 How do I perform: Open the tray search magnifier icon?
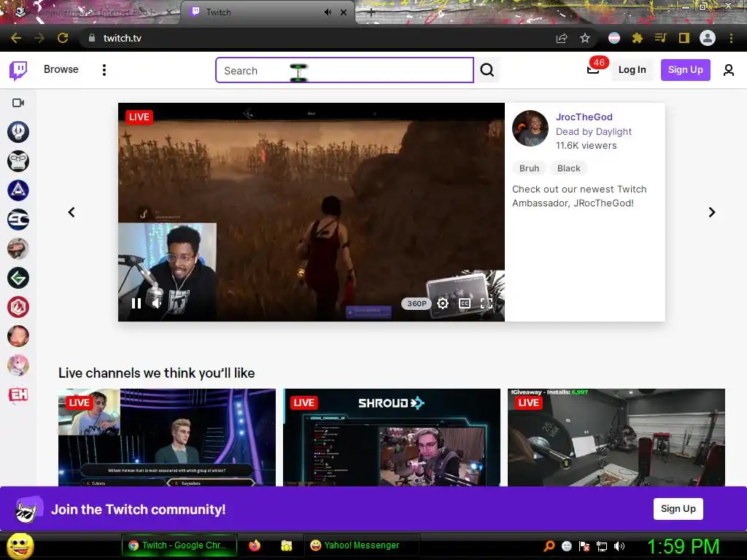click(x=549, y=546)
